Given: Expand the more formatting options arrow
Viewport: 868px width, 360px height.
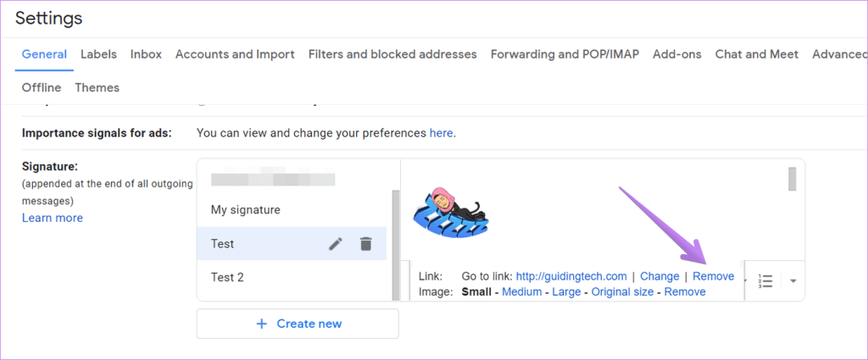Looking at the screenshot, I should point(793,281).
